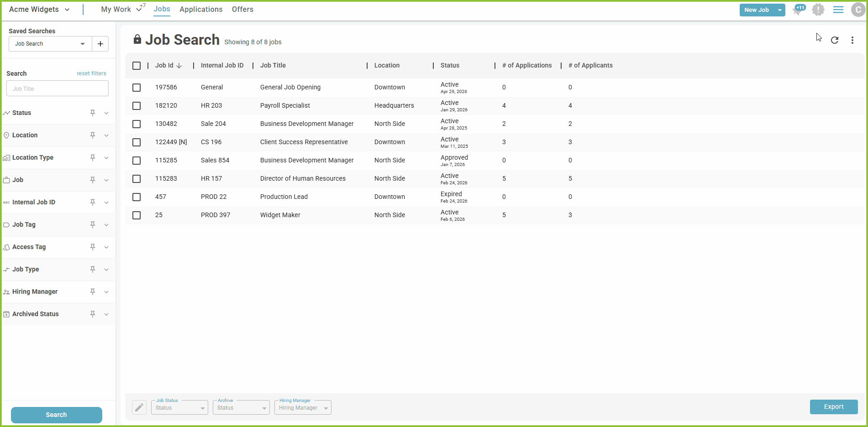Click the Export button

click(833, 406)
